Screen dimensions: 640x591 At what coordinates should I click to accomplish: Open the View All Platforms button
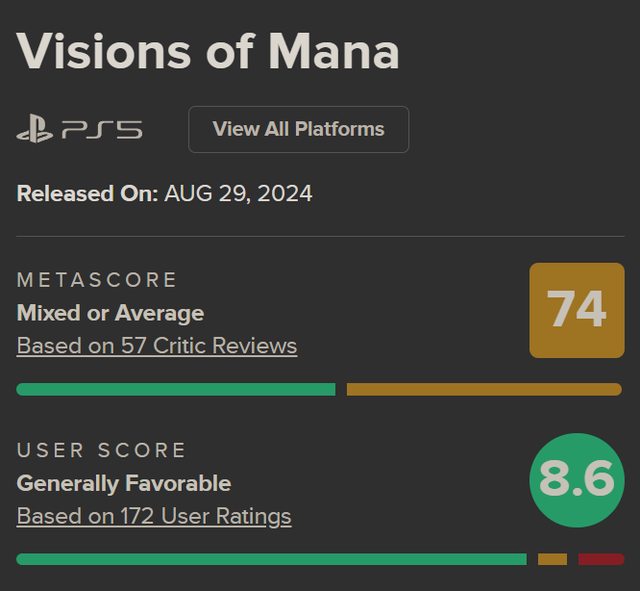coord(298,129)
